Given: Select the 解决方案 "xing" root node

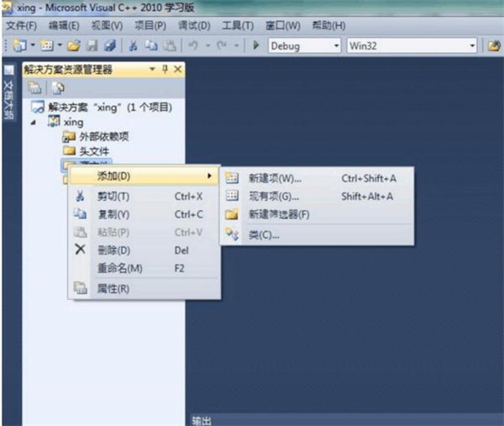Looking at the screenshot, I should click(x=102, y=107).
